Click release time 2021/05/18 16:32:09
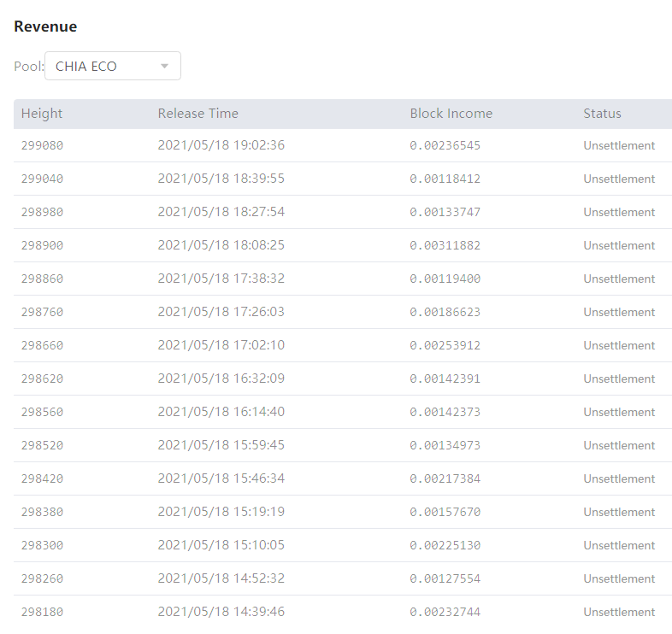Screen dimensions: 672x634 pyautogui.click(x=221, y=379)
